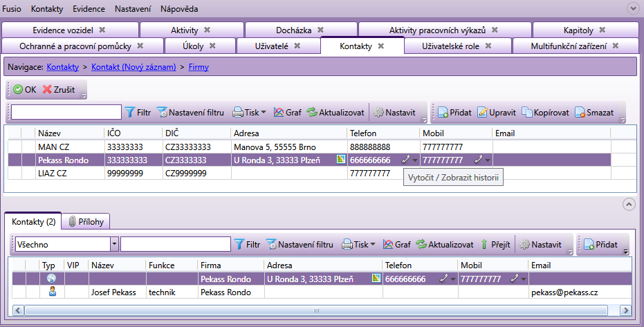Click the lower toolbar search input field

pos(176,244)
